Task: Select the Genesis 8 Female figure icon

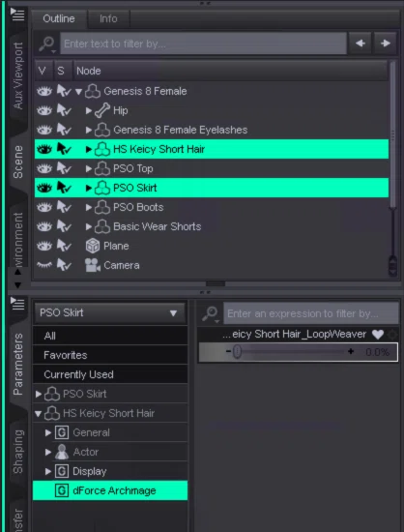Action: click(x=93, y=91)
